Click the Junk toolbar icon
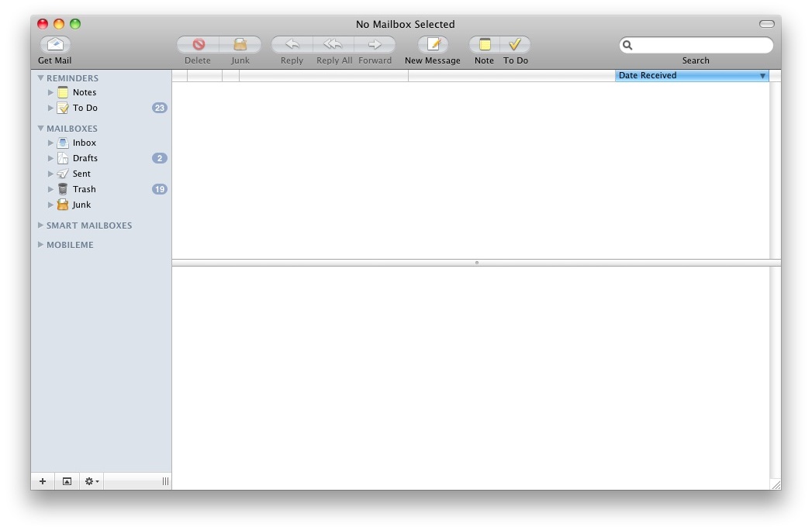This screenshot has width=812, height=527. pos(240,44)
